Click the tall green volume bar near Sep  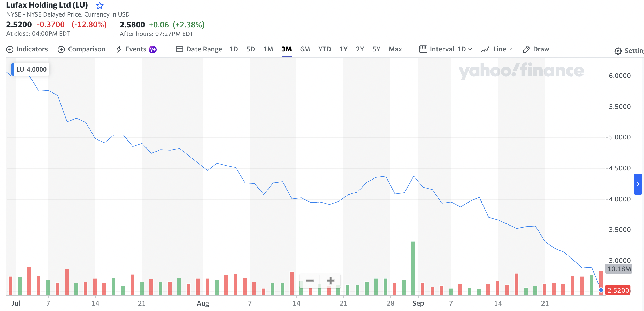coord(413,268)
